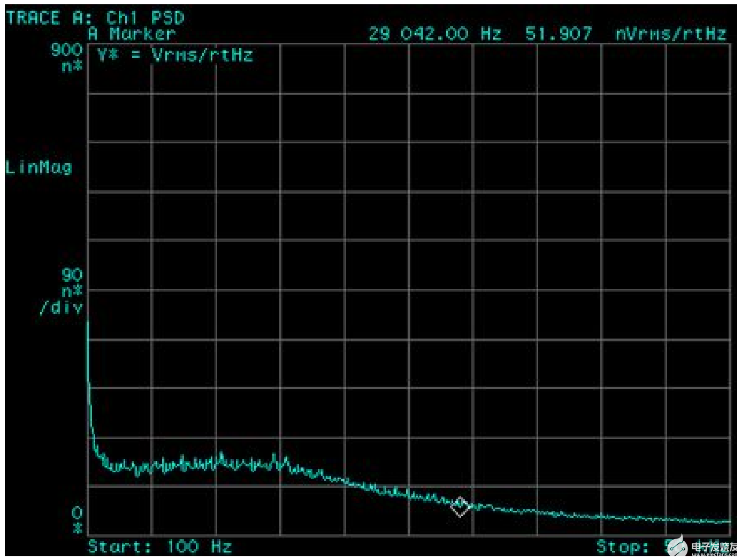Click the '900 n*' top scale label

(x=67, y=57)
